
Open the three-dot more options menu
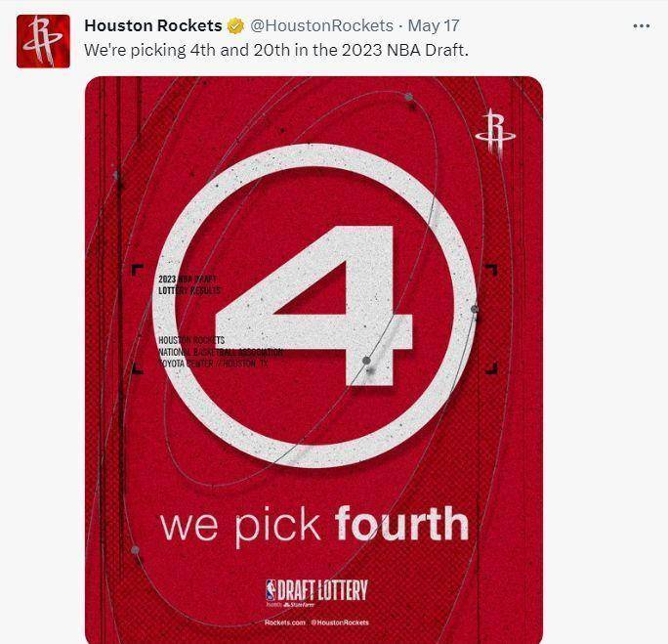(x=642, y=26)
